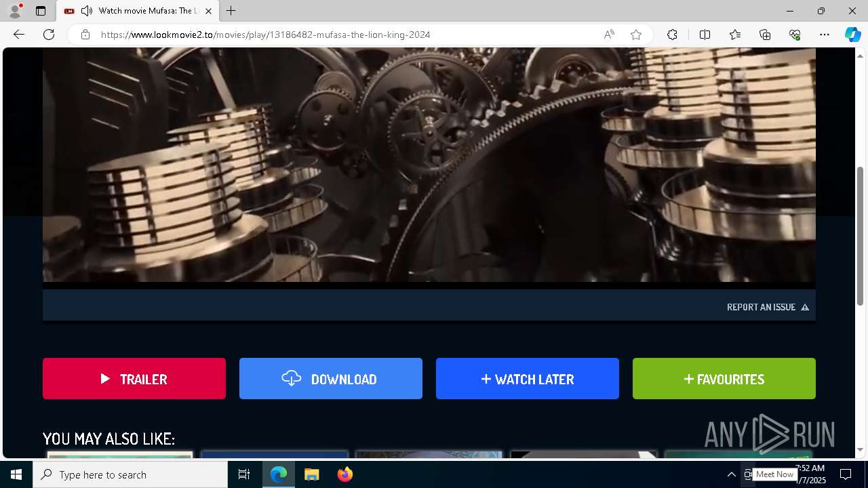
Task: Click the page vertical scrollbar thumb
Action: pos(861,235)
